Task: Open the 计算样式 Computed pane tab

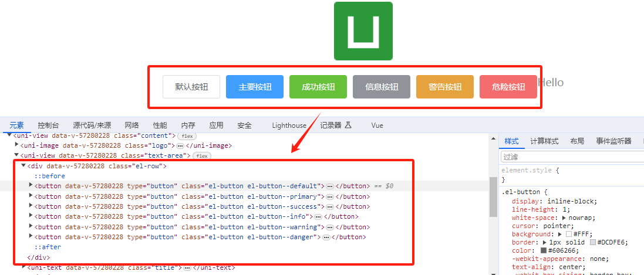Action: click(x=544, y=141)
